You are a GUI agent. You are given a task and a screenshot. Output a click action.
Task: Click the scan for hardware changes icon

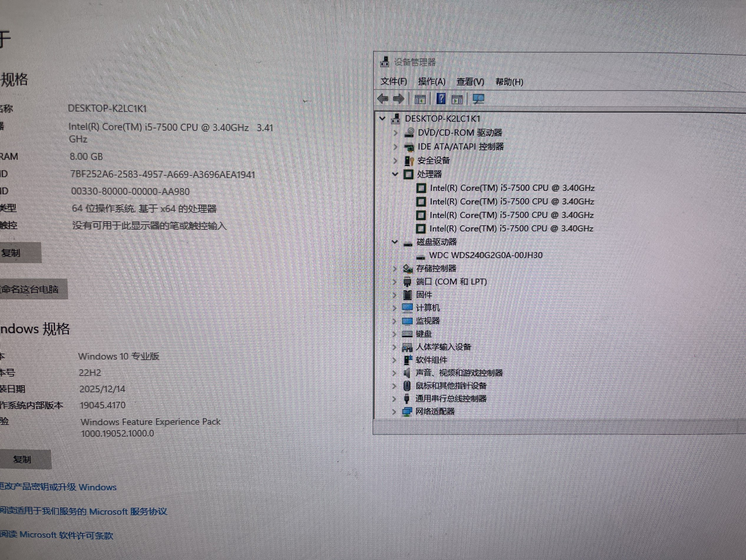click(478, 99)
